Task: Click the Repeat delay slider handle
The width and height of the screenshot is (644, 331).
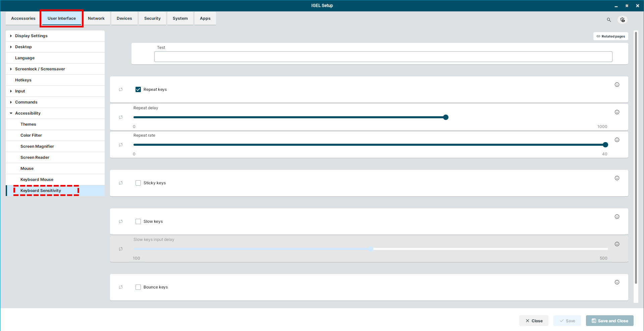Action: (446, 117)
